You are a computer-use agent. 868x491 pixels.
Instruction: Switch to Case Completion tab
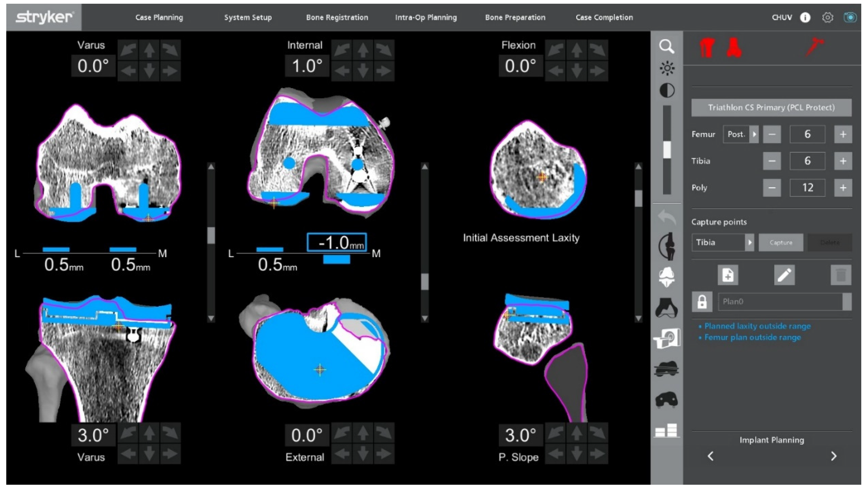pos(604,17)
